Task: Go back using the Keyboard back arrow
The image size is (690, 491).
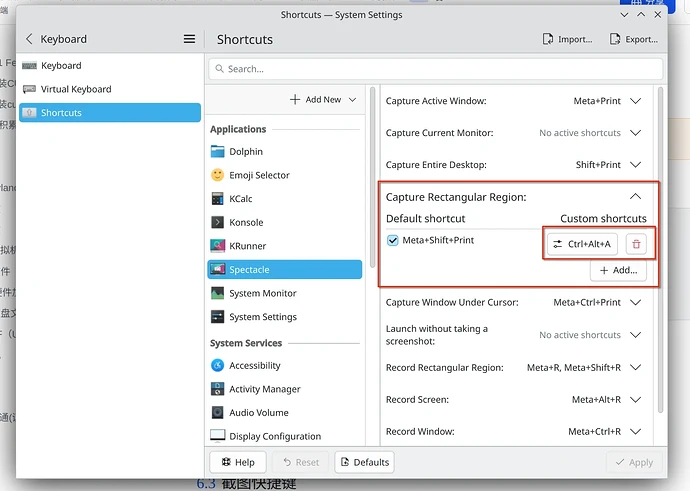Action: pyautogui.click(x=29, y=39)
